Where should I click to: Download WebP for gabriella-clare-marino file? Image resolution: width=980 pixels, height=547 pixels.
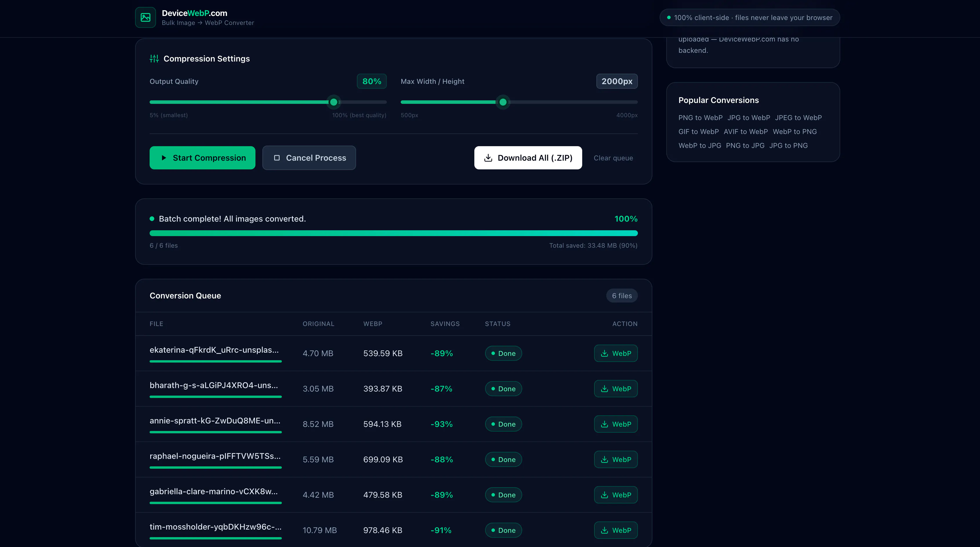616,495
